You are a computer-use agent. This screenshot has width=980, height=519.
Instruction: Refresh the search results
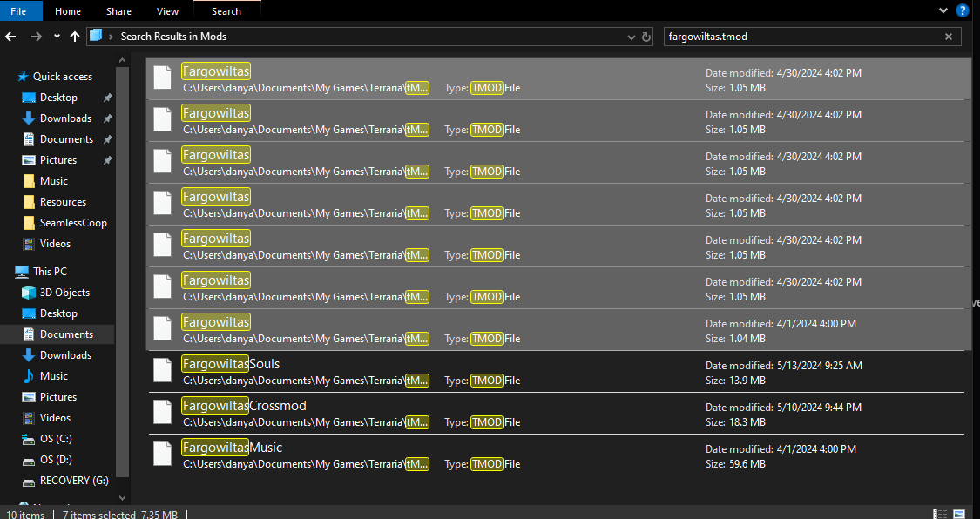pyautogui.click(x=646, y=37)
